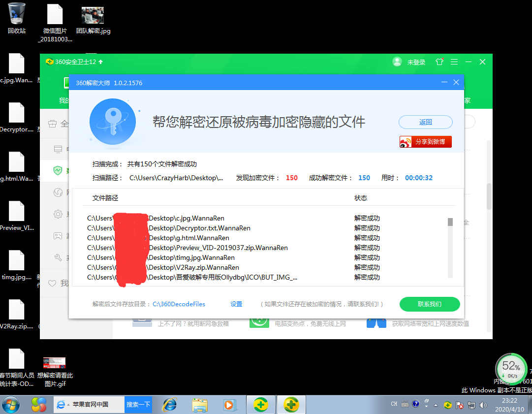Click the green 联系我们 button
The image size is (532, 414).
[430, 304]
